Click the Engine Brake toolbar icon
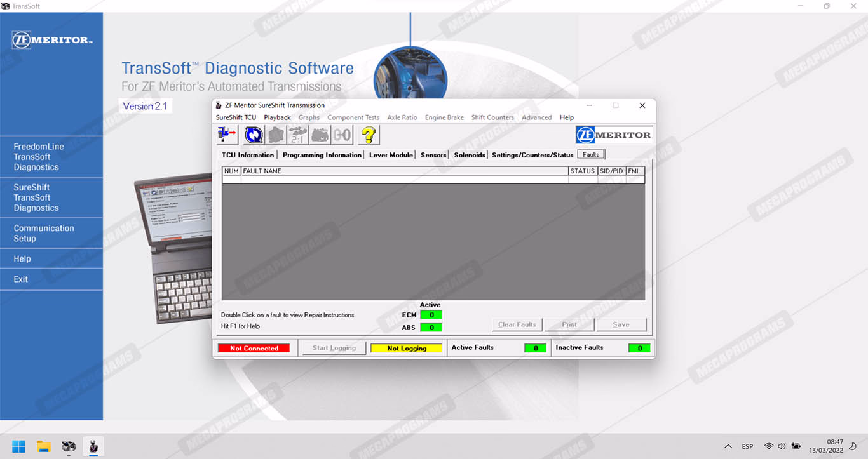Image resolution: width=868 pixels, height=459 pixels. (320, 135)
